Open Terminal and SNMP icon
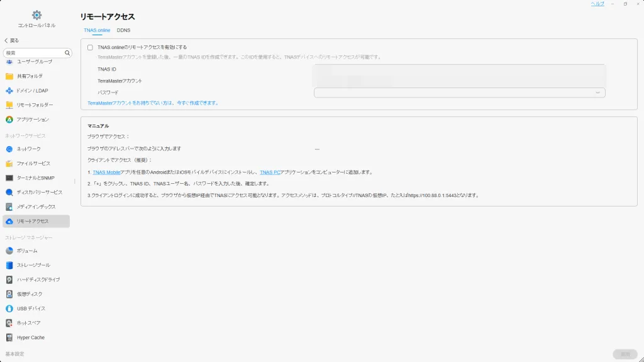This screenshot has height=362, width=644. [x=9, y=178]
